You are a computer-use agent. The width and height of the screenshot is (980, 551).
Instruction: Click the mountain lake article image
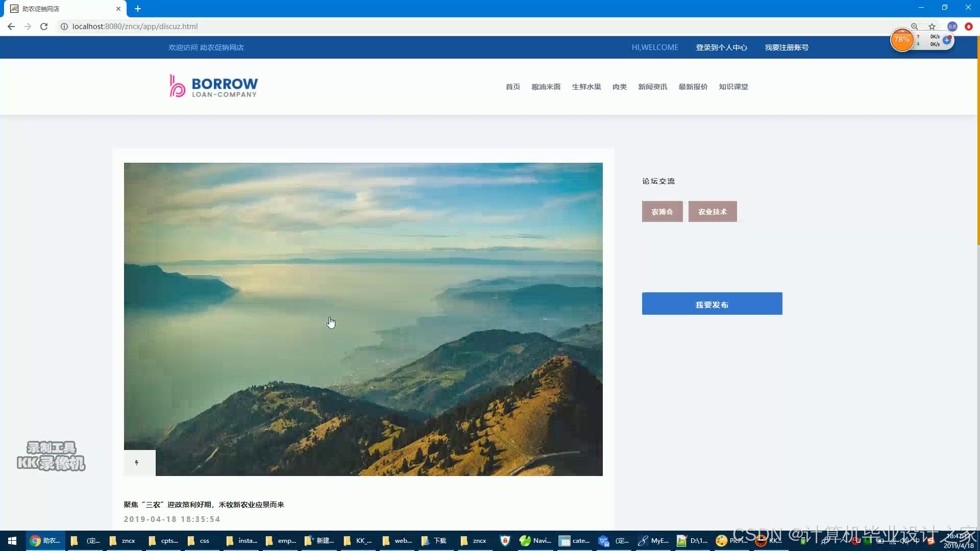click(x=363, y=319)
